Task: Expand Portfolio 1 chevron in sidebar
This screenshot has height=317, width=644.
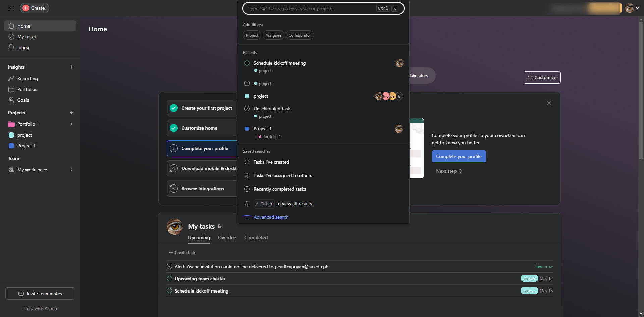Action: tap(72, 124)
